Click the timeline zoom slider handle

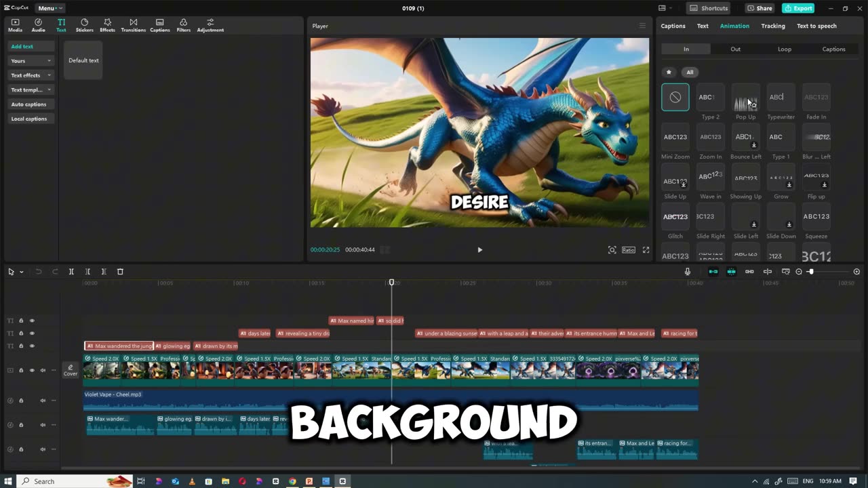coord(810,272)
